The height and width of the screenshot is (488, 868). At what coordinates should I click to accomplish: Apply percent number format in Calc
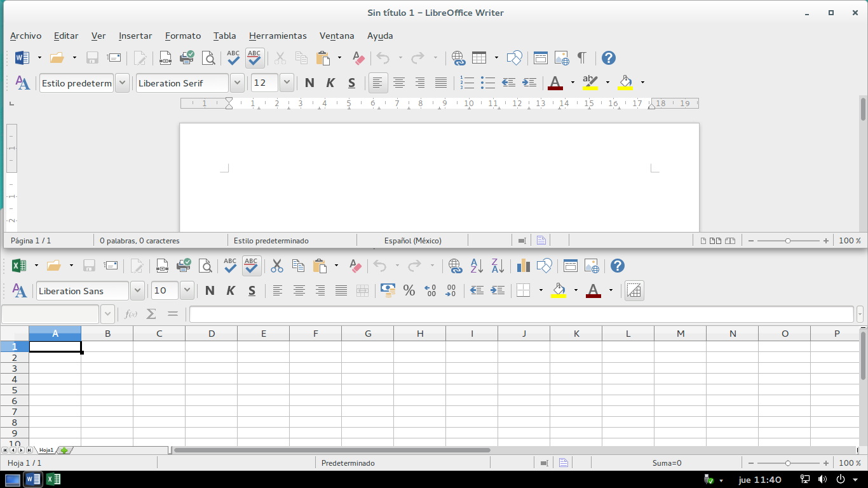pyautogui.click(x=409, y=290)
